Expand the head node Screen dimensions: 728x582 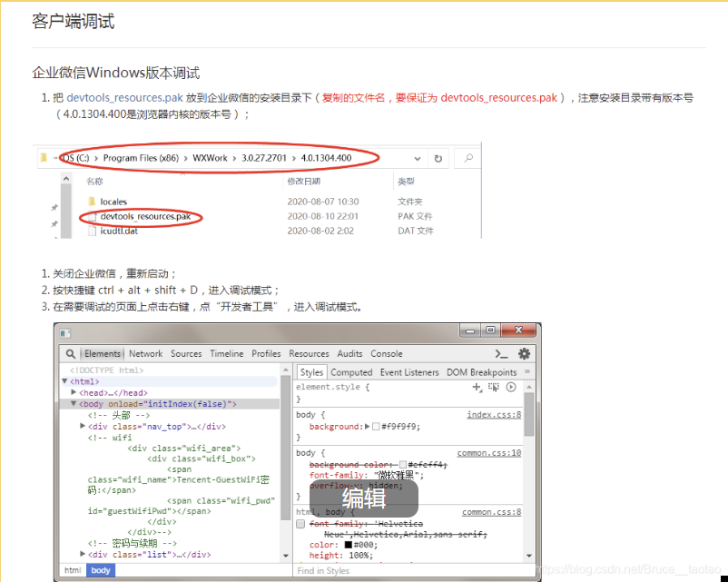[74, 392]
